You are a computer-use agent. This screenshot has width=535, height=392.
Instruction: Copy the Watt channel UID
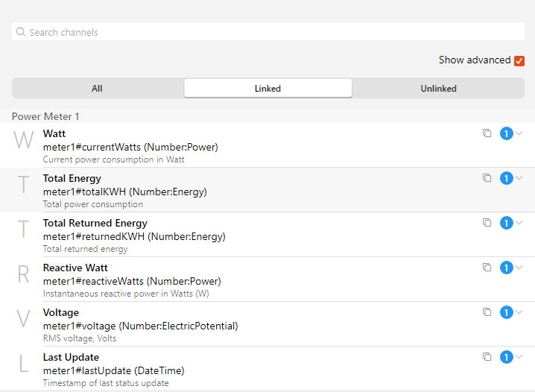(487, 133)
